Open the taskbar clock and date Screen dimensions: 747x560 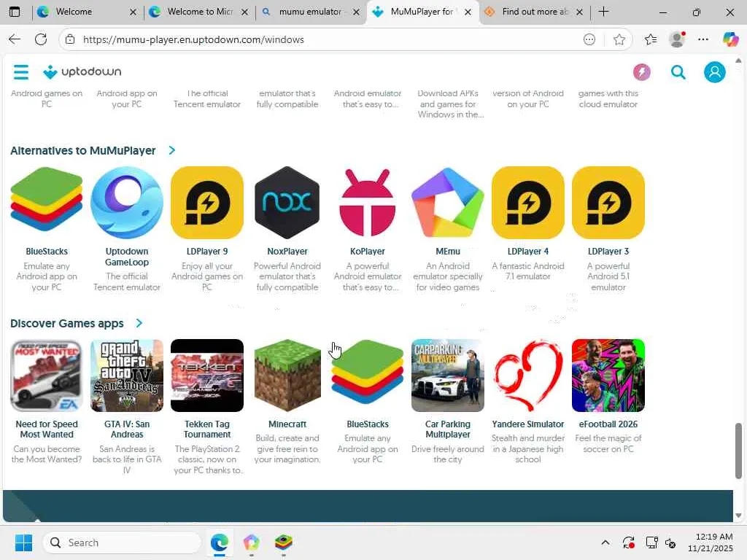click(x=711, y=542)
